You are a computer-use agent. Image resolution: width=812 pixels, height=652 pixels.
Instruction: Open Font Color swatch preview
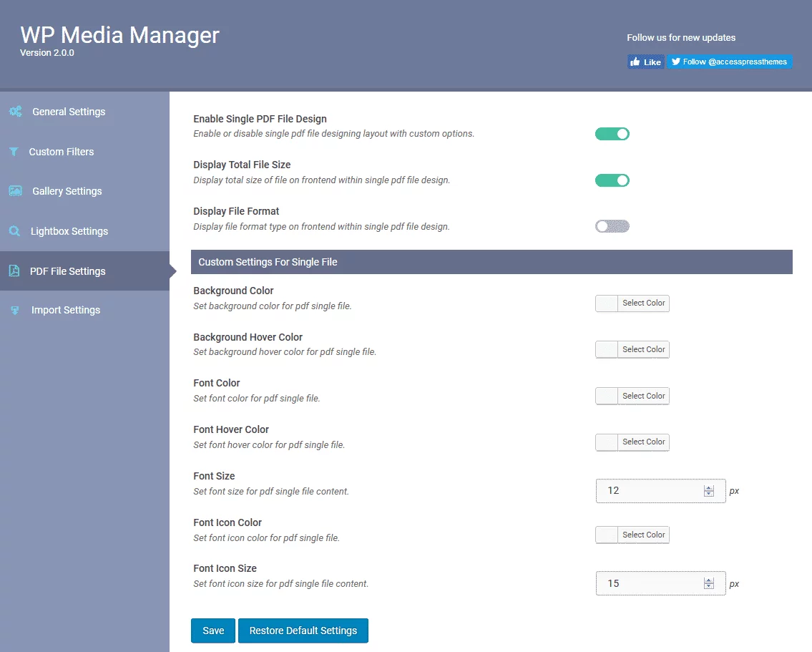click(607, 396)
